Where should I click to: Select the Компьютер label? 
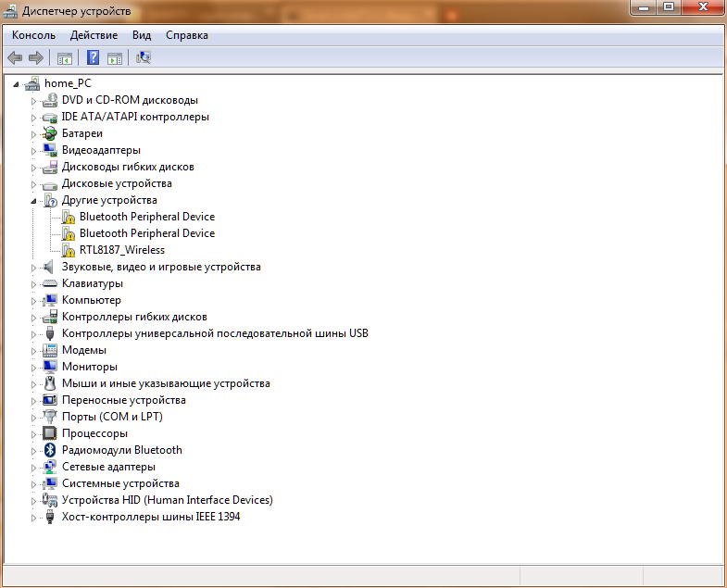(x=92, y=300)
